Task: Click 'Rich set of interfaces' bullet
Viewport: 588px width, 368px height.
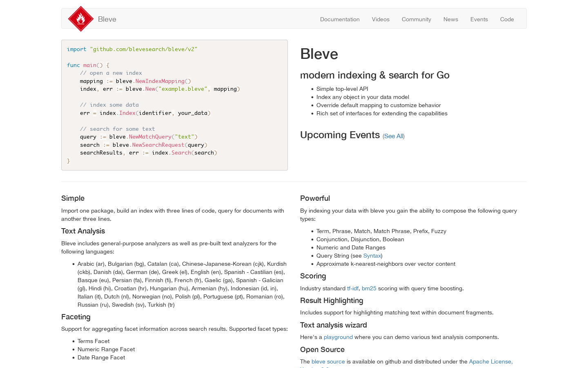Action: pyautogui.click(x=382, y=113)
